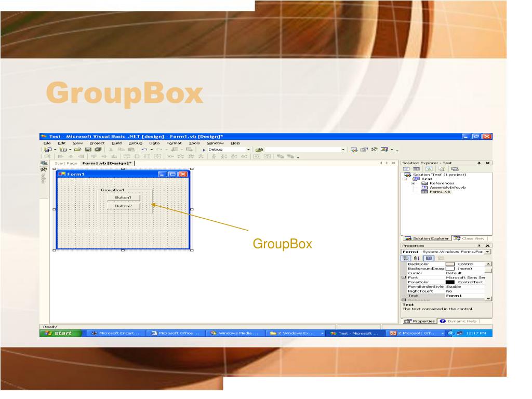Click the Start debugging play icon
Screen dimensions: 532x399
204,150
